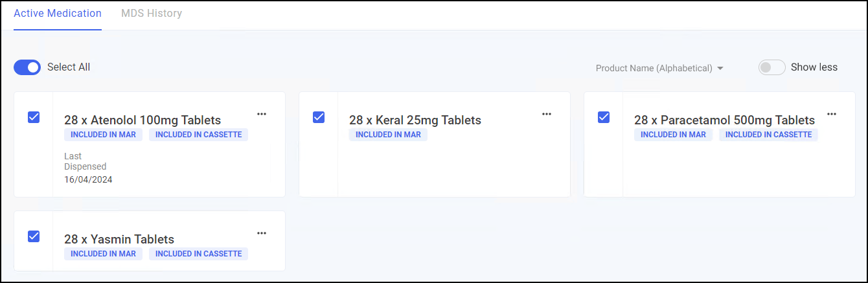This screenshot has width=868, height=283.
Task: Click the 28 x Atenolol 100mg Tablets title
Action: click(143, 120)
